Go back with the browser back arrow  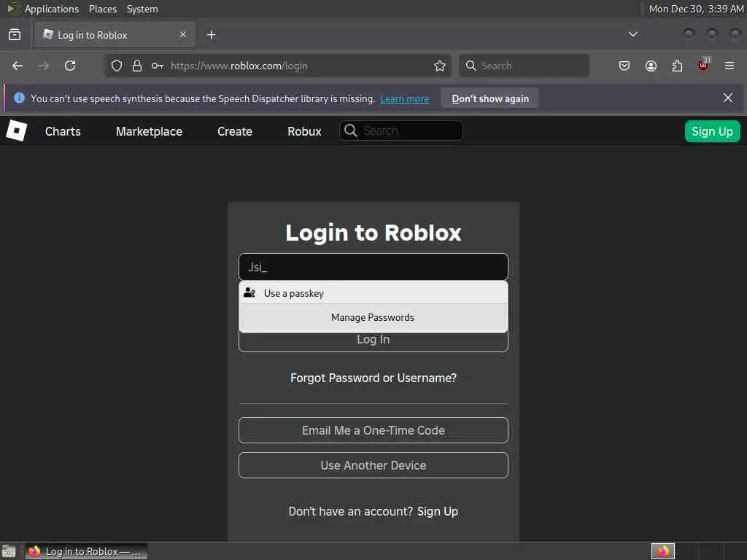18,66
